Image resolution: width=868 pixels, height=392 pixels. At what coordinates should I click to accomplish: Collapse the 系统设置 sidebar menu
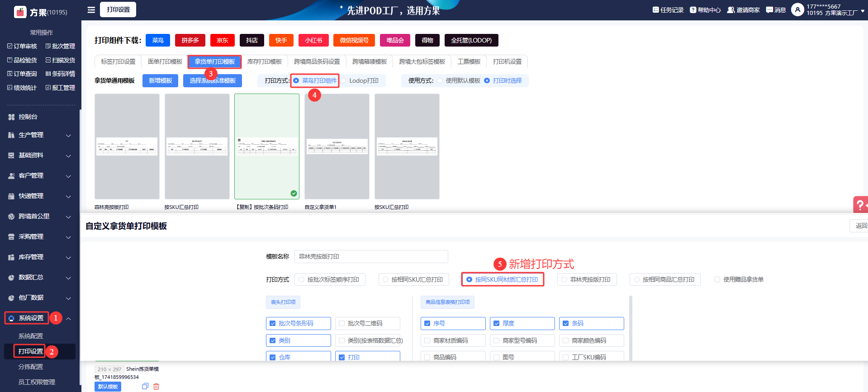[68, 318]
